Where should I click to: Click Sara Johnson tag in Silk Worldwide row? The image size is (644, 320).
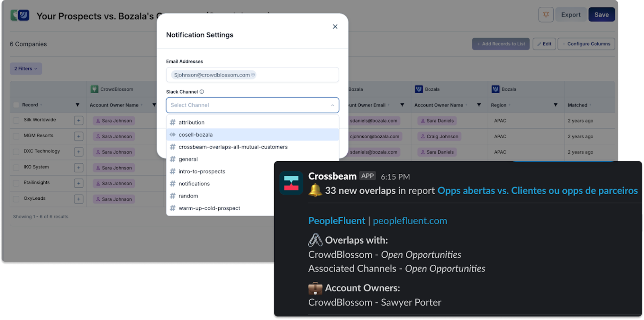pos(114,121)
